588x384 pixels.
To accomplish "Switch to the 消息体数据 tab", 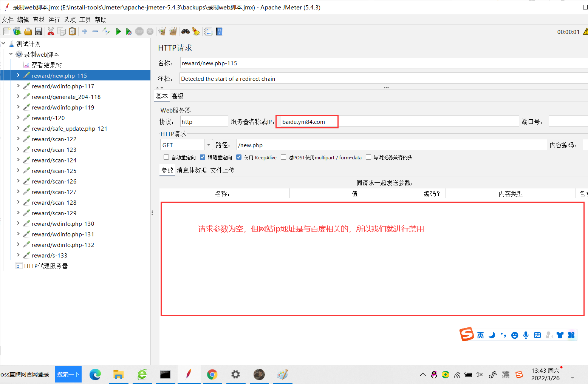I will point(192,170).
